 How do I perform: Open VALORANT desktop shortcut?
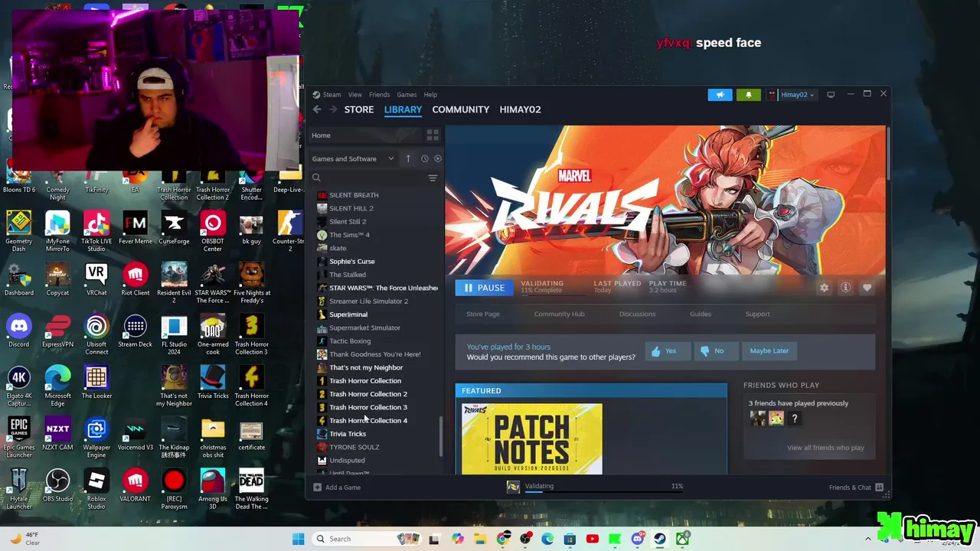click(135, 486)
